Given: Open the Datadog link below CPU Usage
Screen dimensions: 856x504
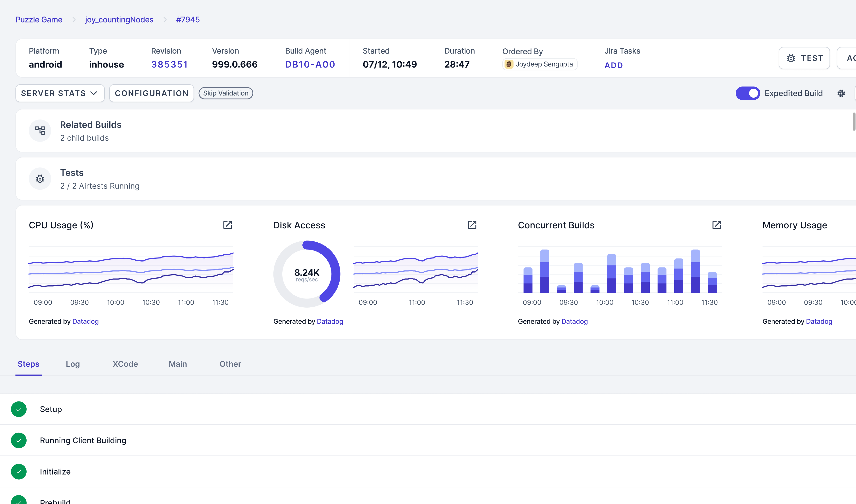Looking at the screenshot, I should (85, 321).
